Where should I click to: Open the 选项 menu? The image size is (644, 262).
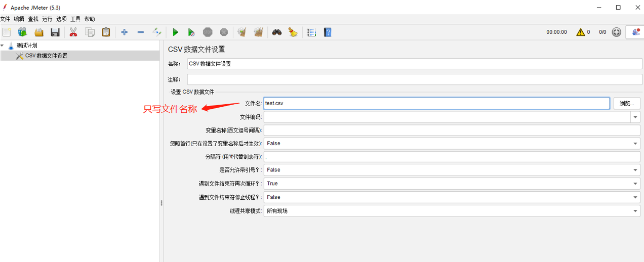pos(62,19)
